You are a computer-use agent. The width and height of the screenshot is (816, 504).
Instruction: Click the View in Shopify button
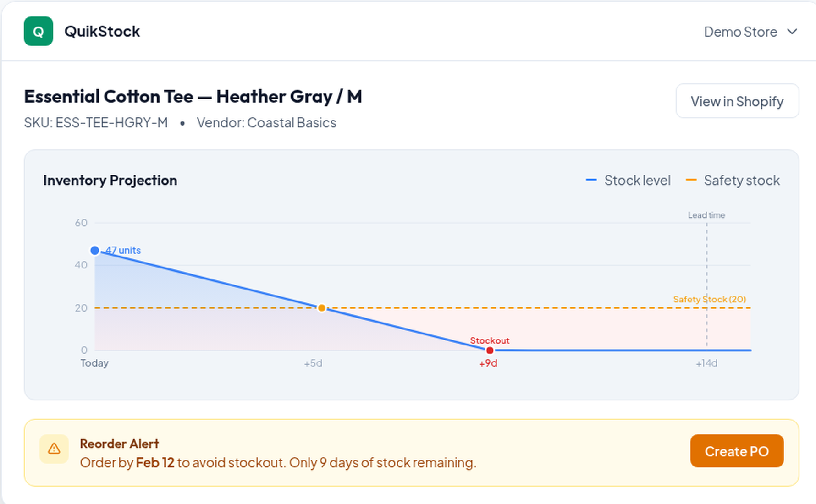pyautogui.click(x=737, y=101)
